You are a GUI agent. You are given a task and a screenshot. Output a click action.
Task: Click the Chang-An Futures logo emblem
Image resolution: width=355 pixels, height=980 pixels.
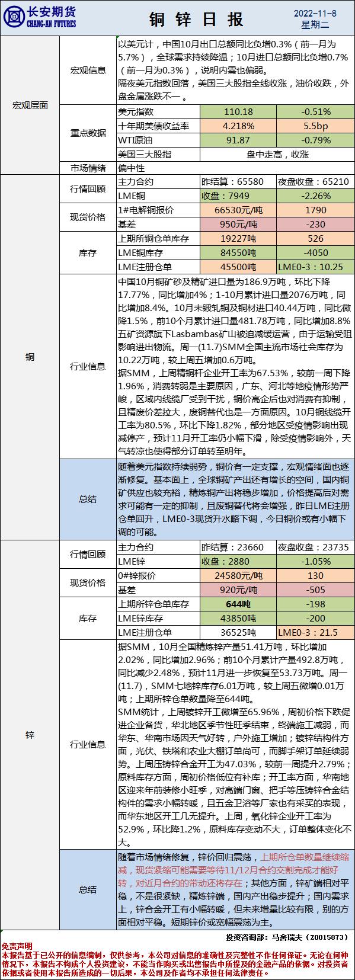(x=13, y=16)
